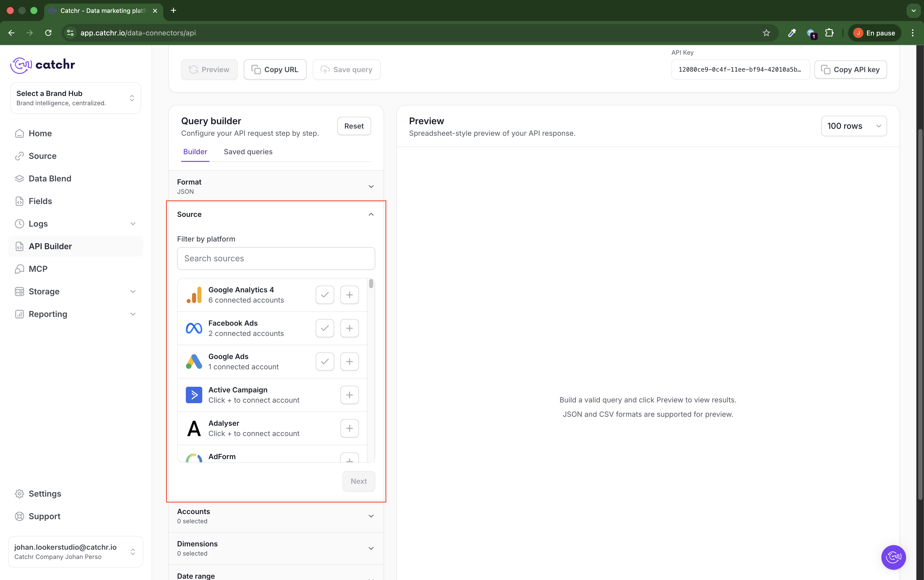
Task: Select the Builder tab
Action: [195, 151]
